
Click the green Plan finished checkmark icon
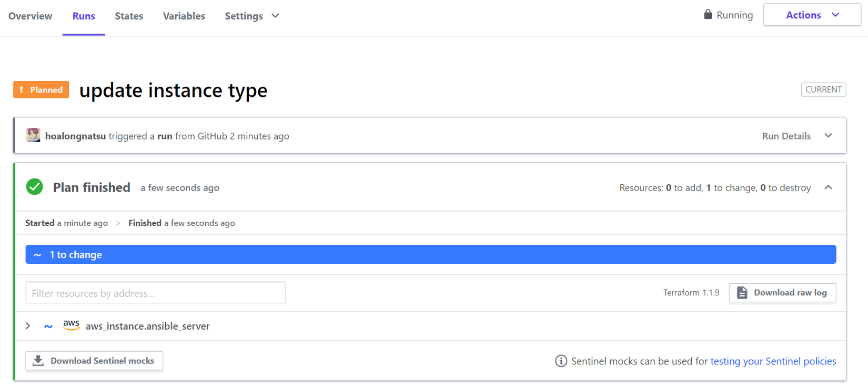pos(35,187)
